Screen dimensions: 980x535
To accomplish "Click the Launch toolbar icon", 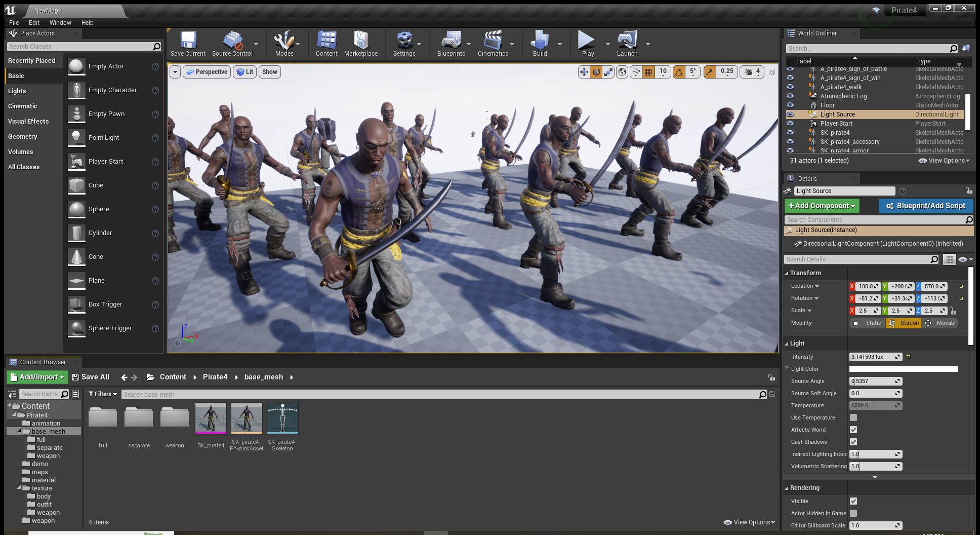I will click(627, 44).
